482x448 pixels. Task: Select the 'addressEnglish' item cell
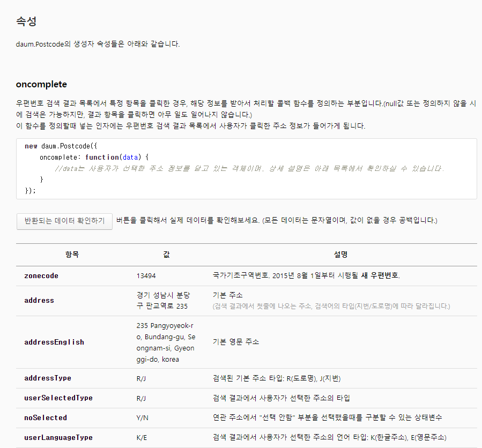[54, 342]
